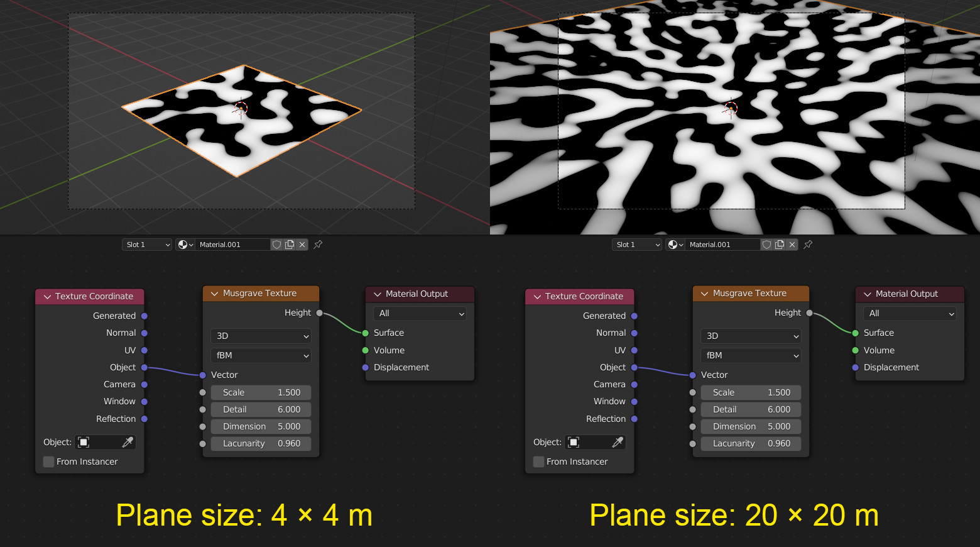Click the copy-material icon next to left Material.001
The height and width of the screenshot is (547, 980).
[x=289, y=244]
